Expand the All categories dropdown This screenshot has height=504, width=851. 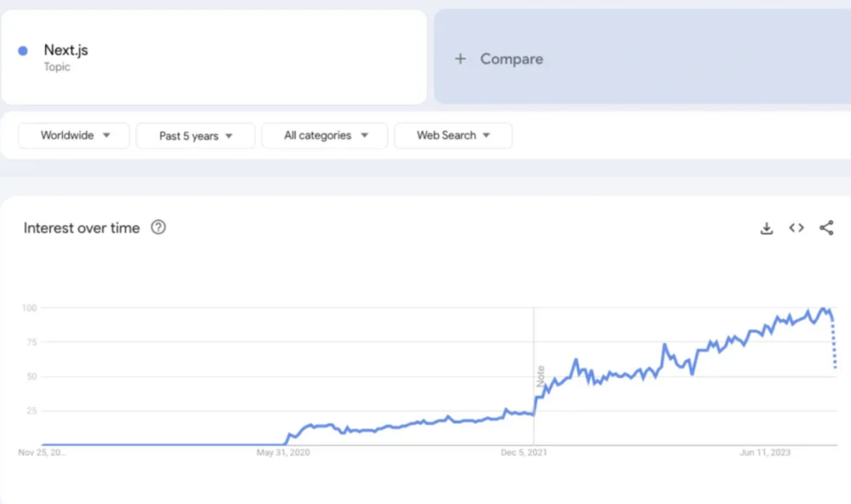pos(325,135)
